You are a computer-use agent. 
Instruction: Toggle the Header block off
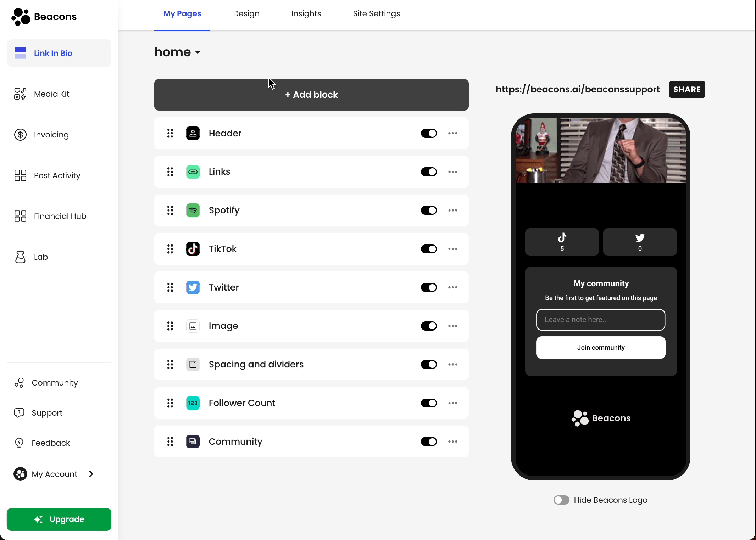point(429,133)
